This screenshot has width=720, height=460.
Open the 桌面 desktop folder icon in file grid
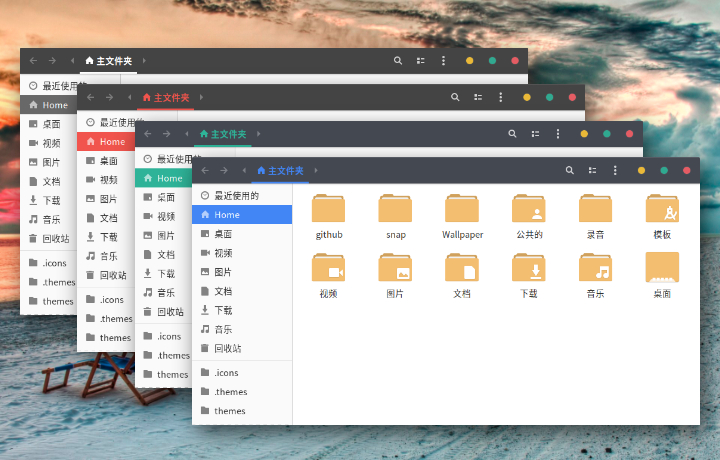662,267
